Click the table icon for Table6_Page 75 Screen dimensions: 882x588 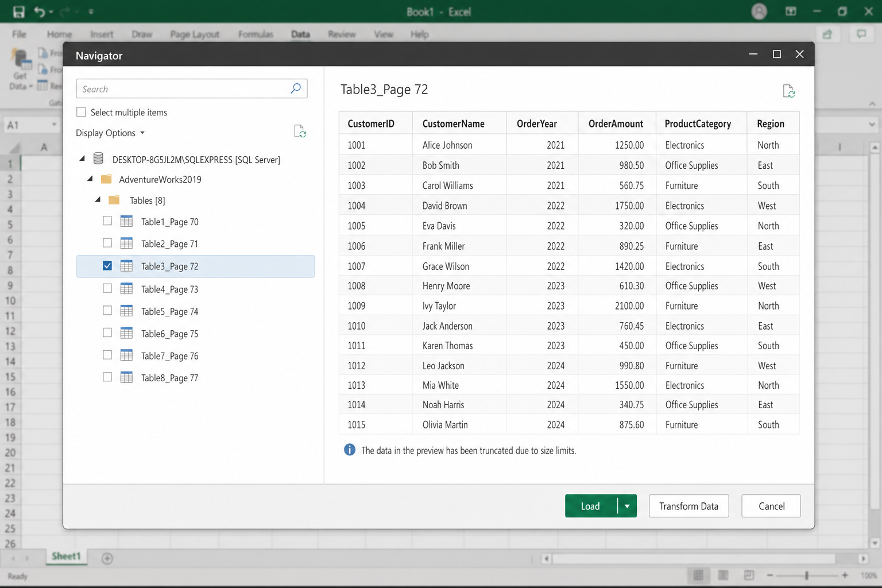tap(126, 333)
